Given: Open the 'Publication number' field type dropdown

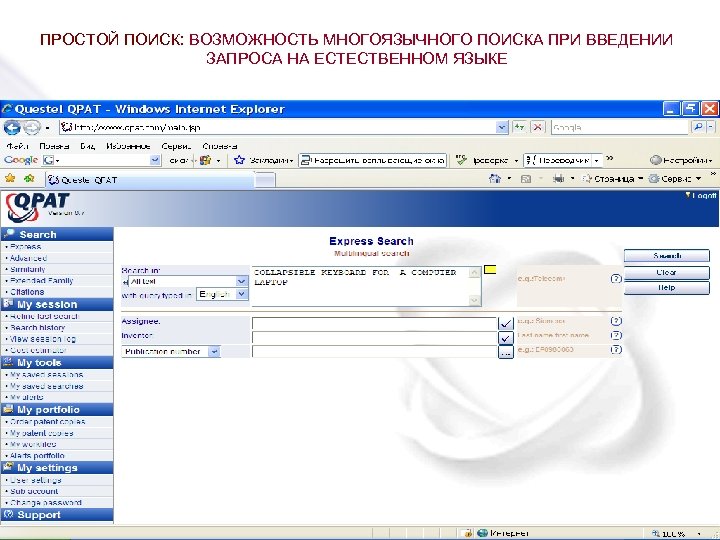Looking at the screenshot, I should click(214, 352).
